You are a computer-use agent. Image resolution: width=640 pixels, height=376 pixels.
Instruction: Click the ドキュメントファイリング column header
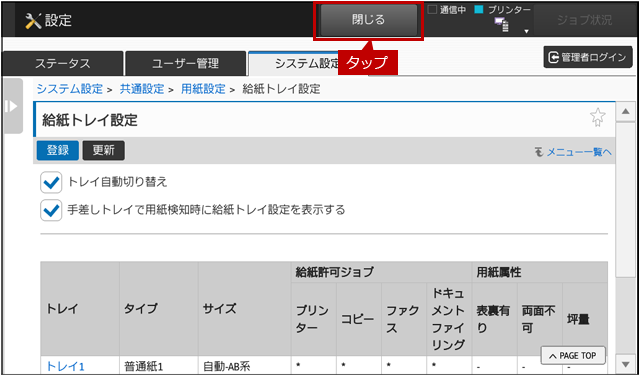click(448, 319)
